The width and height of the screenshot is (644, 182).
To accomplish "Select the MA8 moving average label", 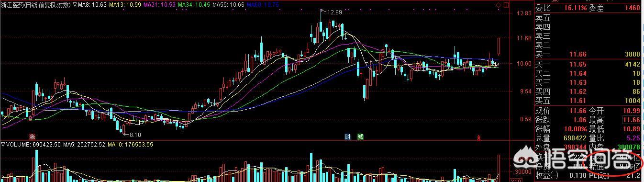I will coord(92,5).
